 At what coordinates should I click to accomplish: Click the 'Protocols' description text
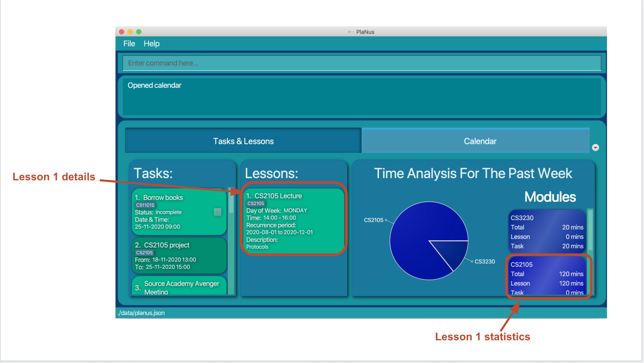[x=257, y=247]
